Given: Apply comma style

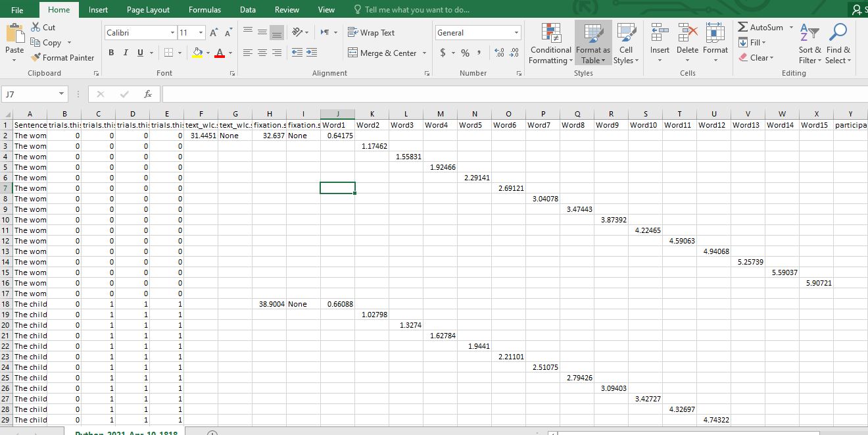Looking at the screenshot, I should (479, 53).
